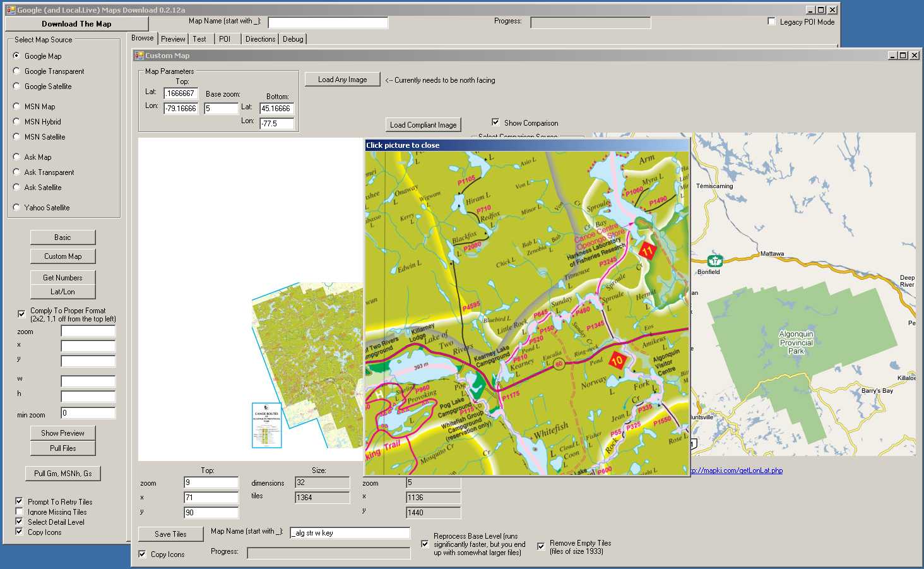Viewport: 924px width, 569px height.
Task: Click the left panel zoom field
Action: 88,331
